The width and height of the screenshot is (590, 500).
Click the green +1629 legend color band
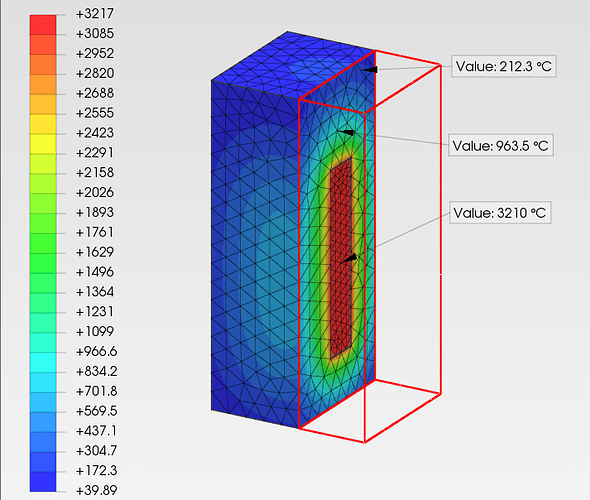pyautogui.click(x=43, y=243)
